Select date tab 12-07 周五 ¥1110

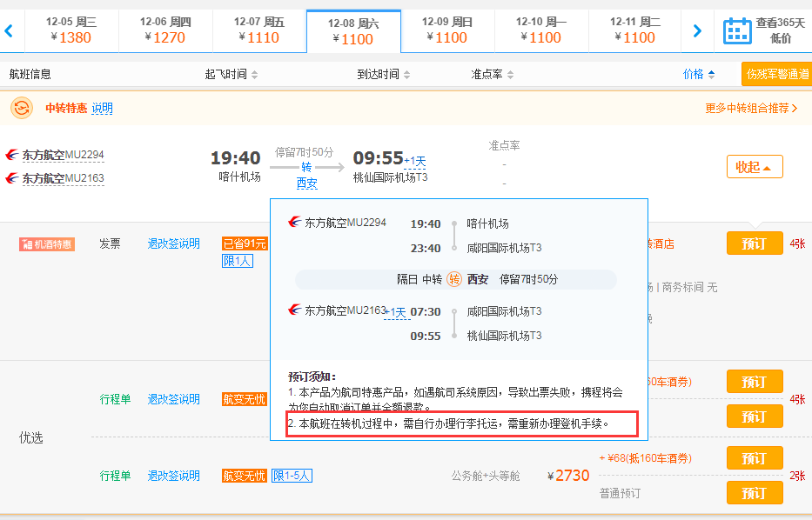click(x=259, y=30)
